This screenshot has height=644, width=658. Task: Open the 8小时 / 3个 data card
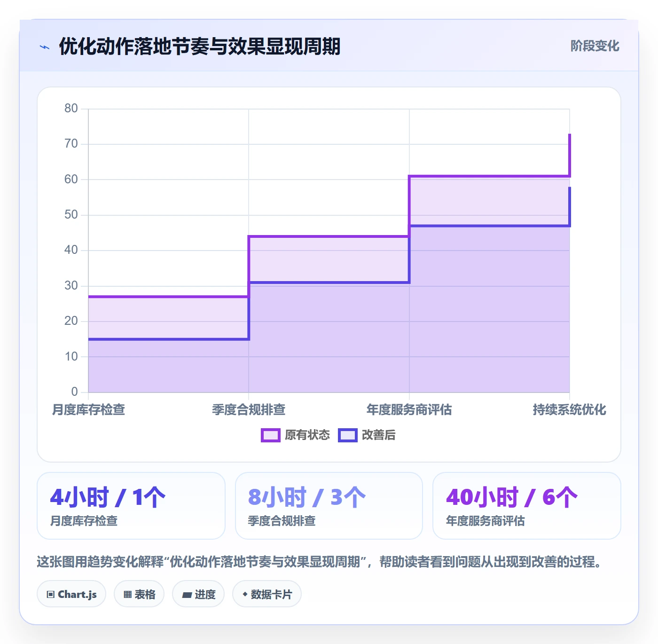329,506
